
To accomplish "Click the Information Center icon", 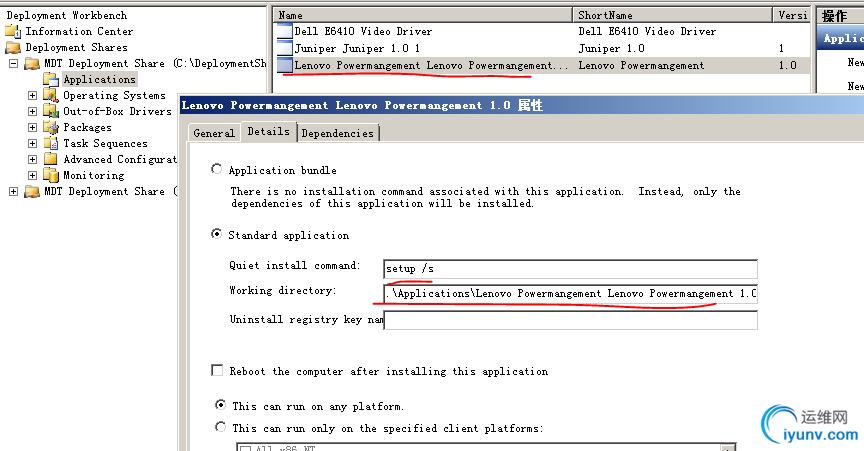I will 13,31.
